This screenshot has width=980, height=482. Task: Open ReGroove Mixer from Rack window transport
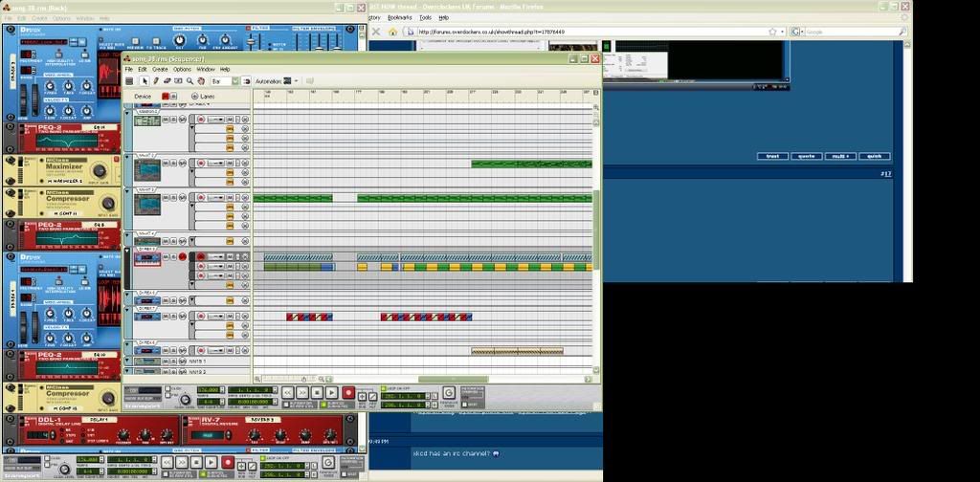click(328, 463)
